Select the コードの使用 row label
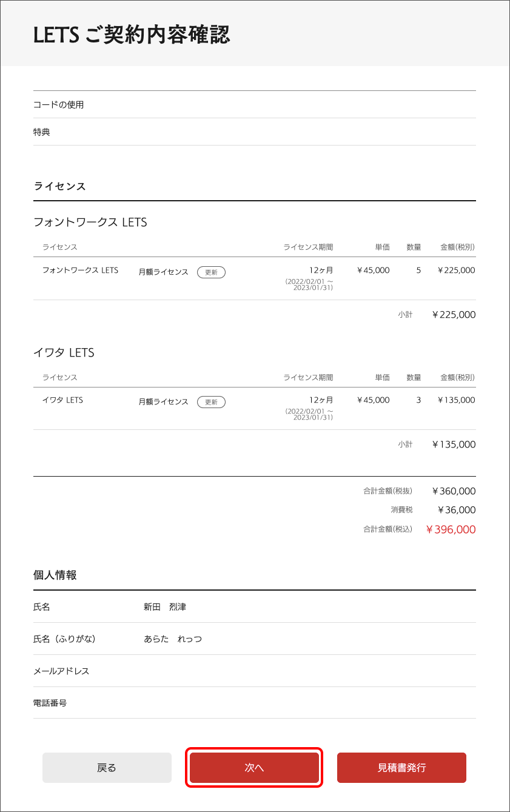The image size is (510, 812). pyautogui.click(x=59, y=105)
